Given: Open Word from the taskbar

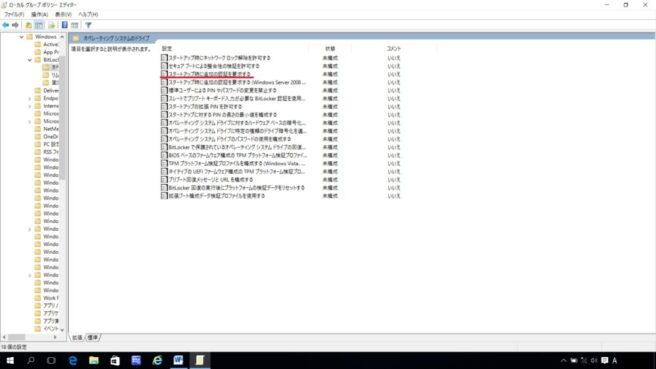Looking at the screenshot, I should (178, 360).
